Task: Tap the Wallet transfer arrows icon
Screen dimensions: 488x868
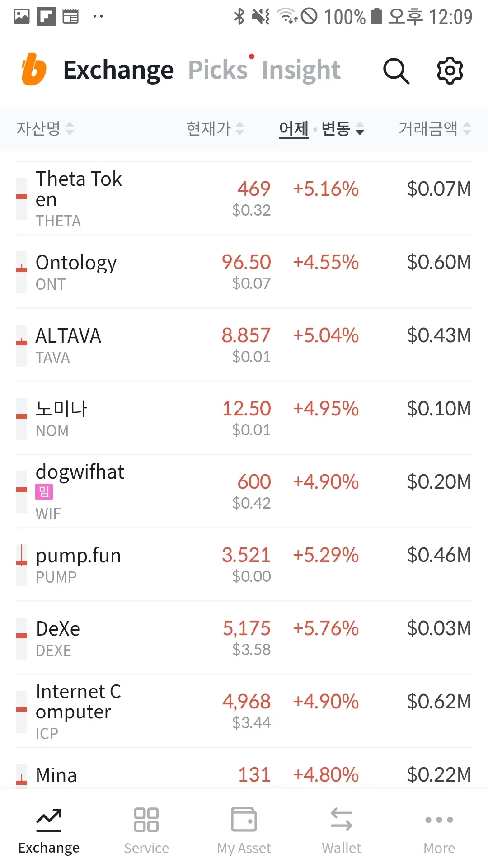Action: click(342, 820)
